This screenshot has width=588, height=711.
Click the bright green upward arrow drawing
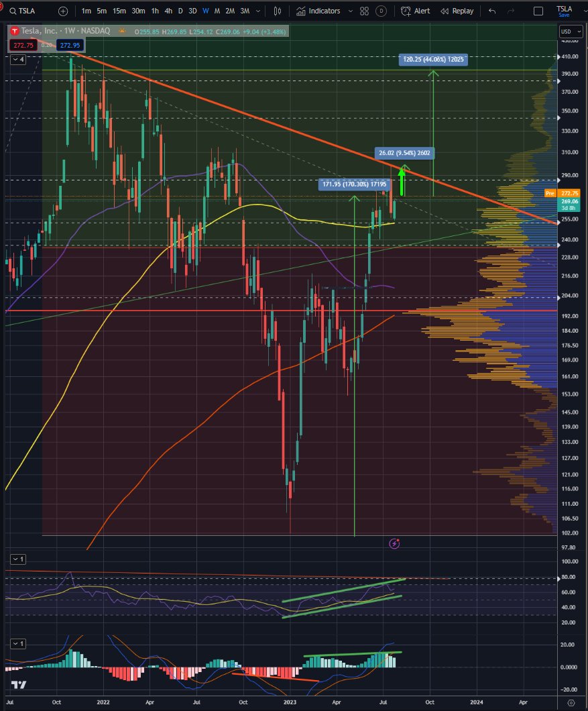click(x=402, y=182)
